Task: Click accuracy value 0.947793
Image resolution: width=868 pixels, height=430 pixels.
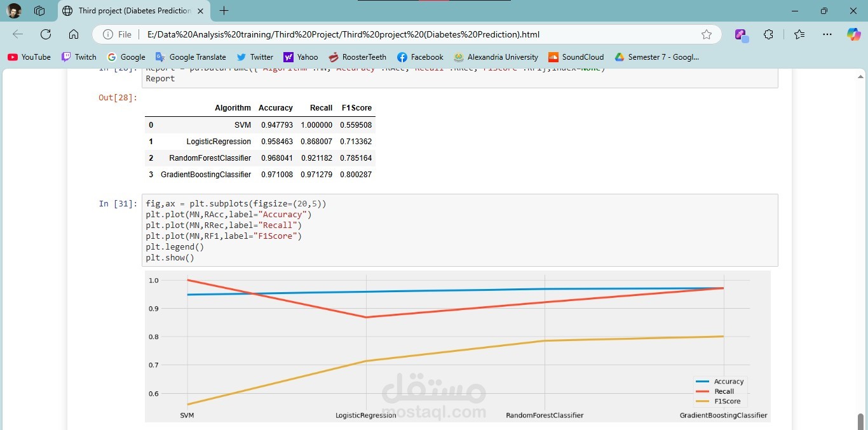Action: pos(277,125)
